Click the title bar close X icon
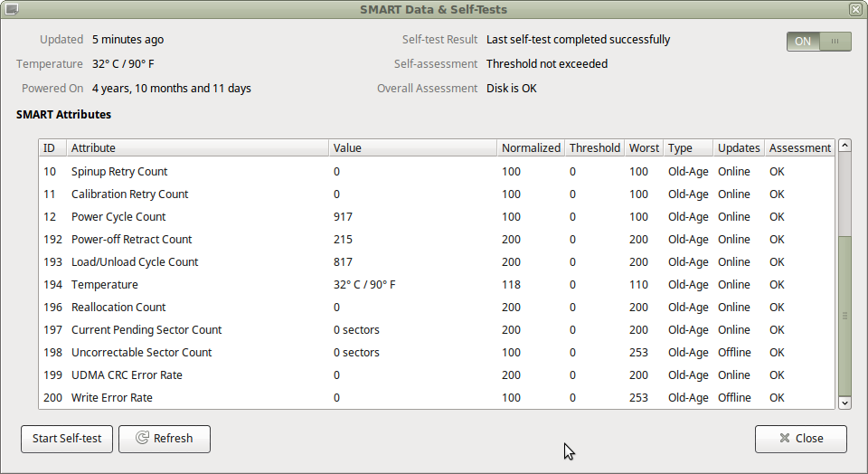Screen dimensions: 868x474 pyautogui.click(x=855, y=9)
